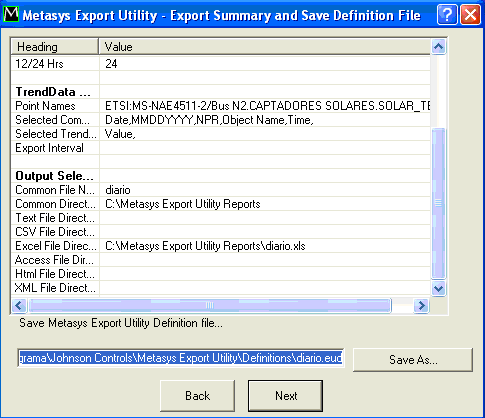Open the Save As... dialog
Image resolution: width=485 pixels, height=418 pixels.
pyautogui.click(x=413, y=360)
